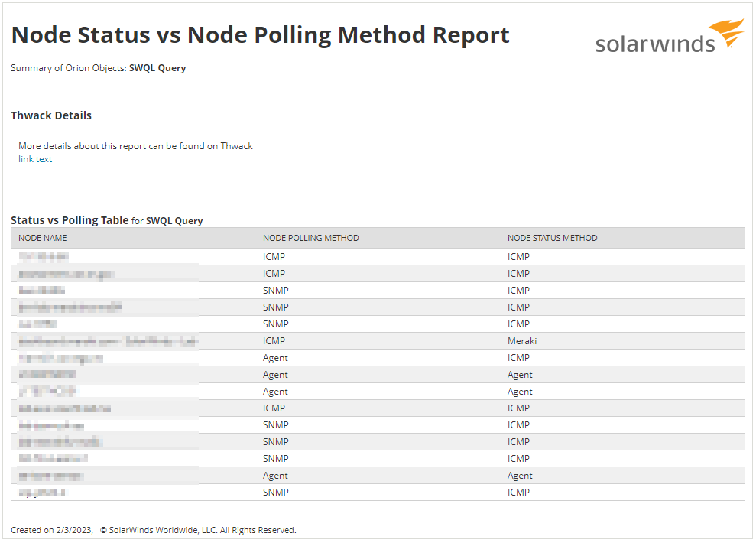Select the last row's SNMP polling cell

[x=275, y=493]
